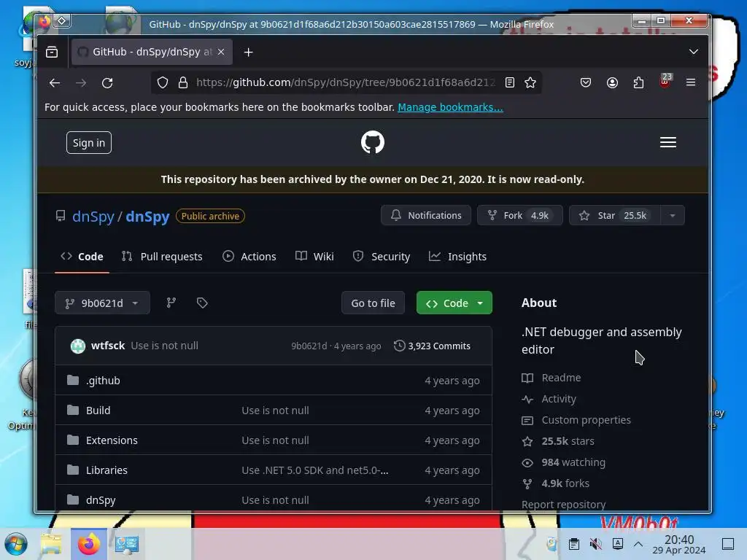Open the .github folder

click(x=103, y=381)
